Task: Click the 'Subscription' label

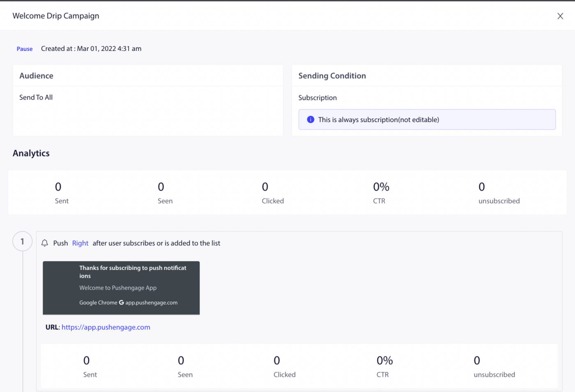Action: point(317,98)
